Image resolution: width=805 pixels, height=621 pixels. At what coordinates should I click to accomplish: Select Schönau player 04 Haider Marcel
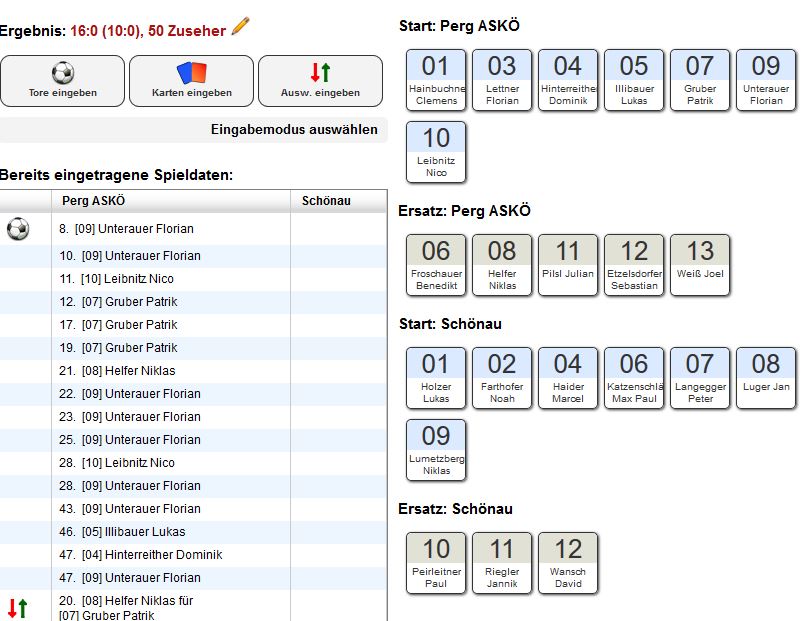click(568, 378)
